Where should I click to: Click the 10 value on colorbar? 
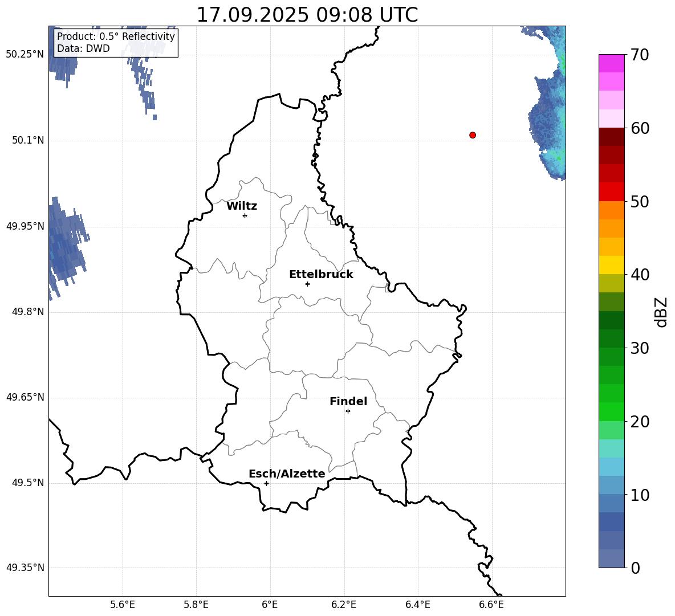pos(640,495)
